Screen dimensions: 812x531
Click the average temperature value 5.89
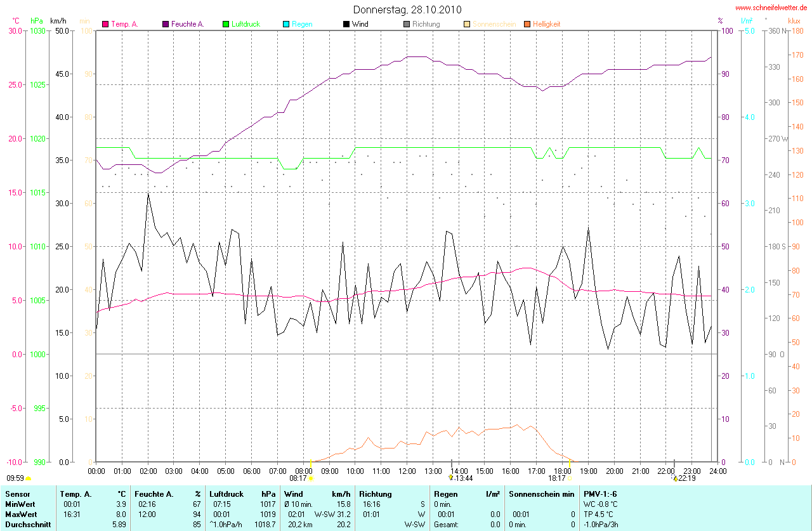119,525
